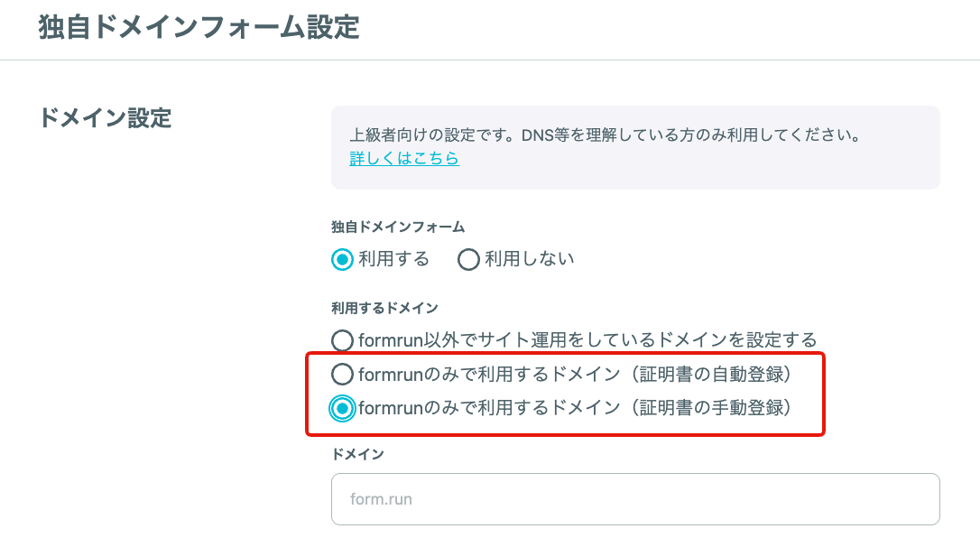Click label formrunのみで利用するドメイン（証明書の自動登録）

pyautogui.click(x=576, y=375)
